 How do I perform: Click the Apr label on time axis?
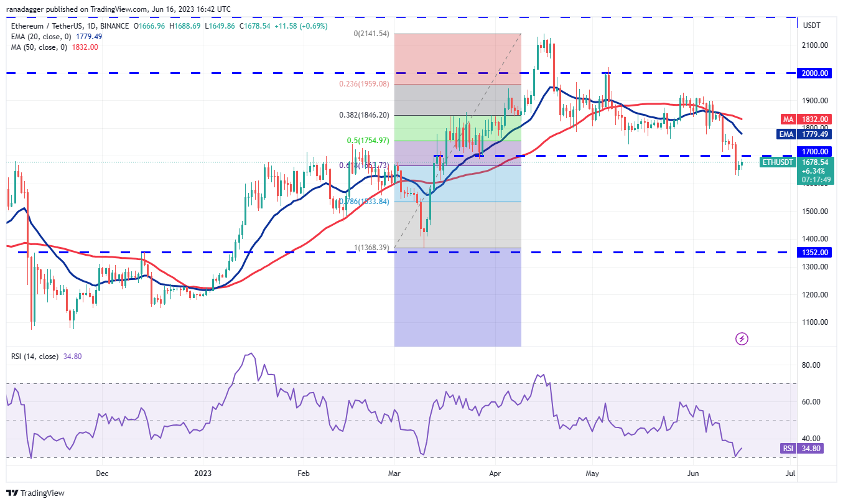[495, 474]
